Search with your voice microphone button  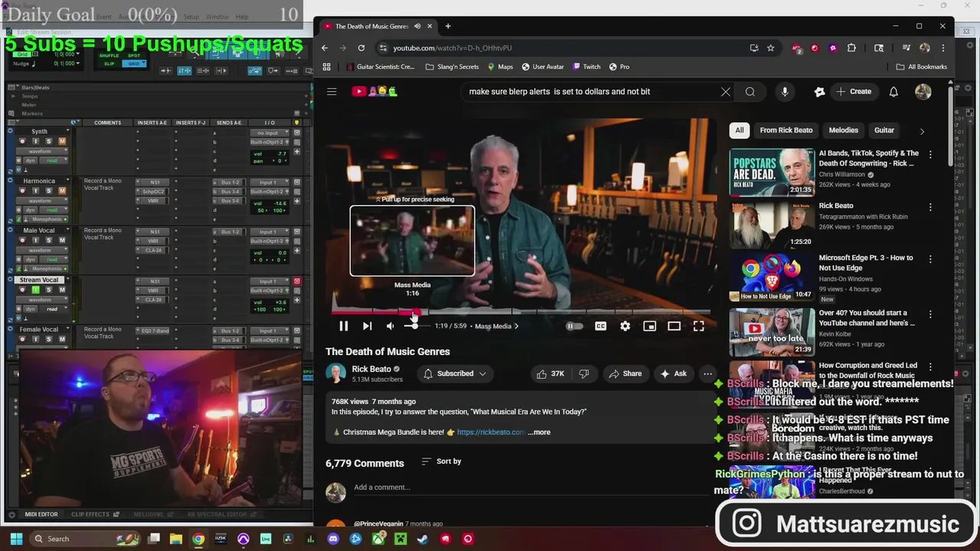(785, 92)
